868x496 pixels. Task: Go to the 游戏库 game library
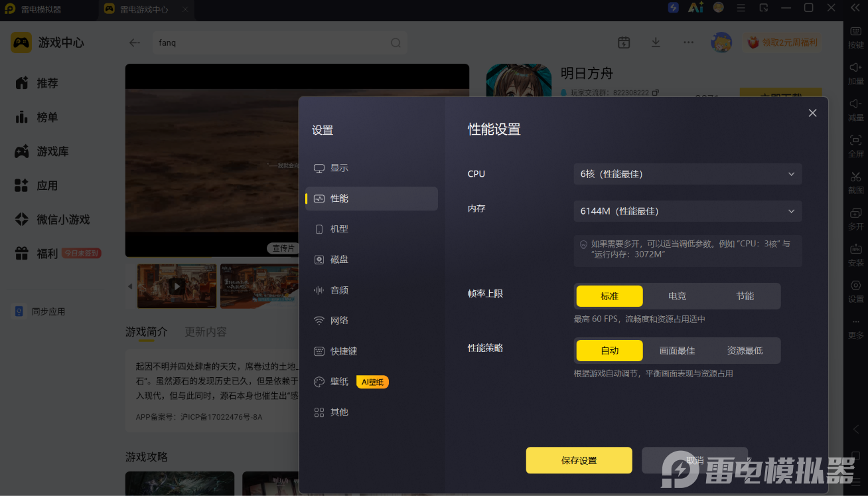click(x=42, y=151)
